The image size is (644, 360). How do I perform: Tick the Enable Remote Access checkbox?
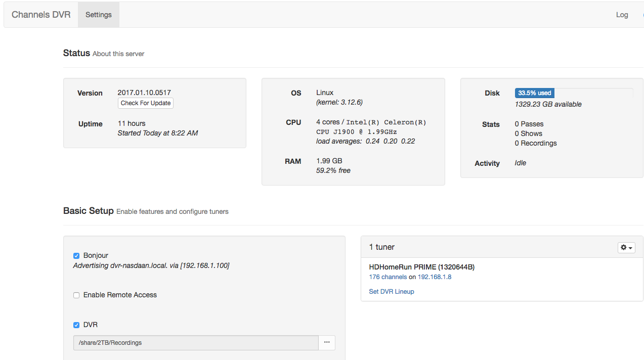76,295
